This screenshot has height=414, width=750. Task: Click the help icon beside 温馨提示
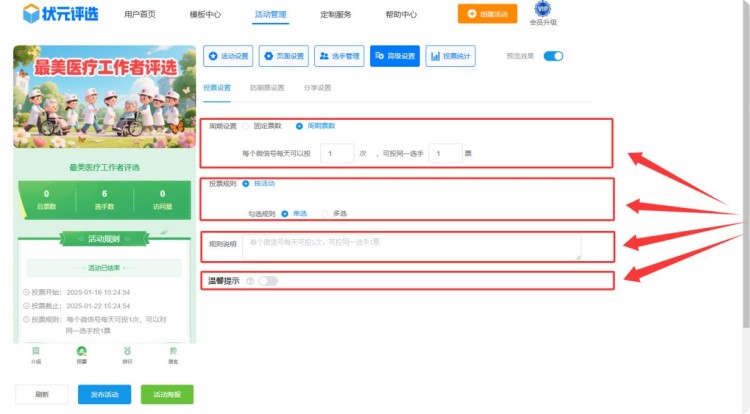[249, 281]
